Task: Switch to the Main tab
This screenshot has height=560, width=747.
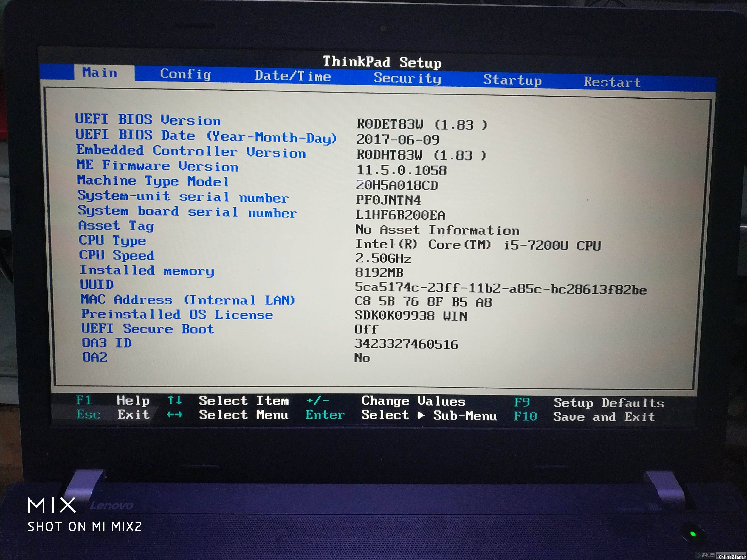Action: pos(100,73)
